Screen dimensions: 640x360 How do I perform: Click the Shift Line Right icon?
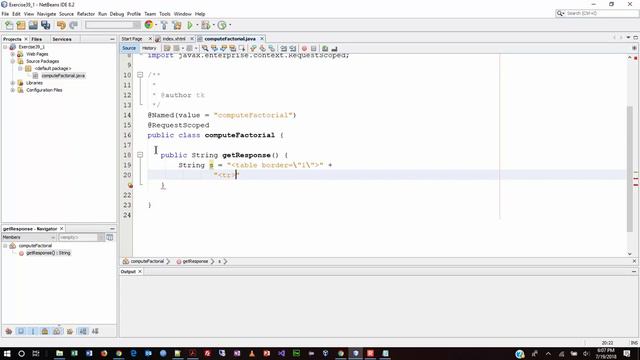[x=293, y=48]
